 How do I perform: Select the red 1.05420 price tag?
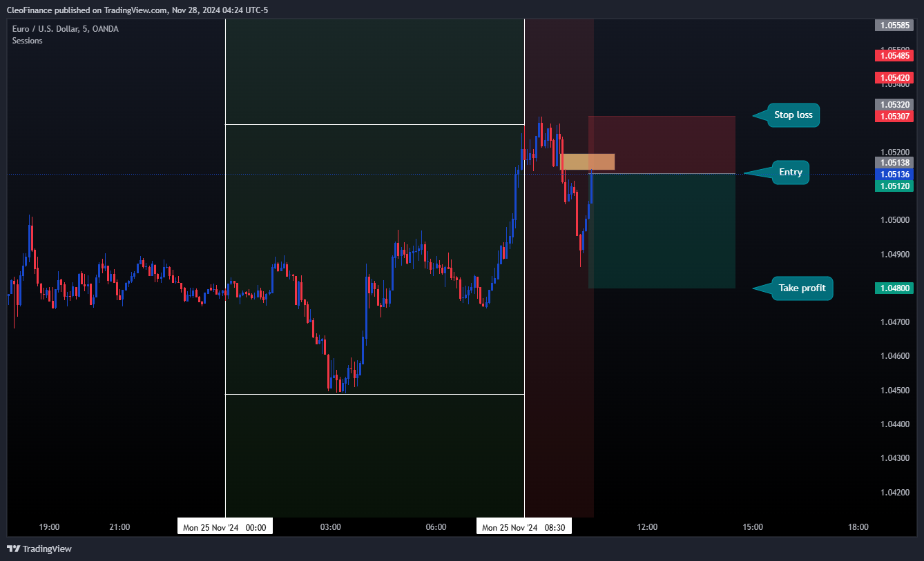tap(894, 77)
